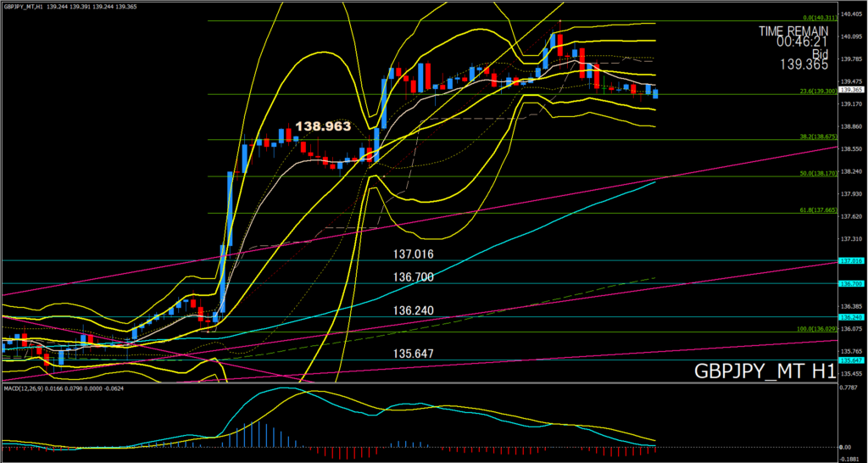Click the 137.310 price axis value

(853, 238)
